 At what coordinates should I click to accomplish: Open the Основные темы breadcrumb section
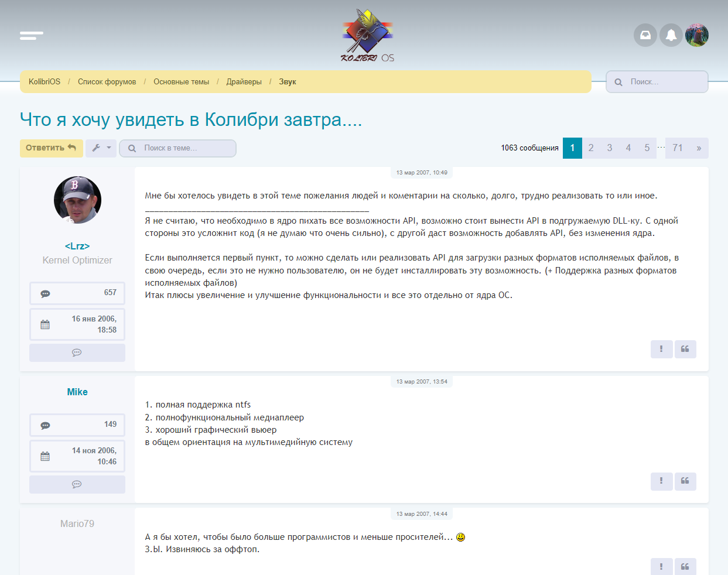(x=182, y=81)
